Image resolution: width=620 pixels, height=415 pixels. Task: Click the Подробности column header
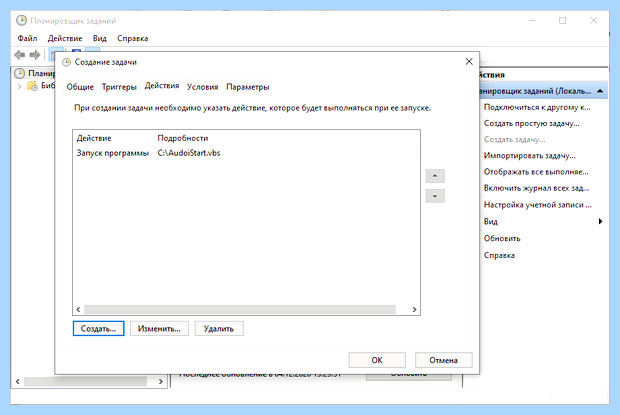pyautogui.click(x=183, y=138)
